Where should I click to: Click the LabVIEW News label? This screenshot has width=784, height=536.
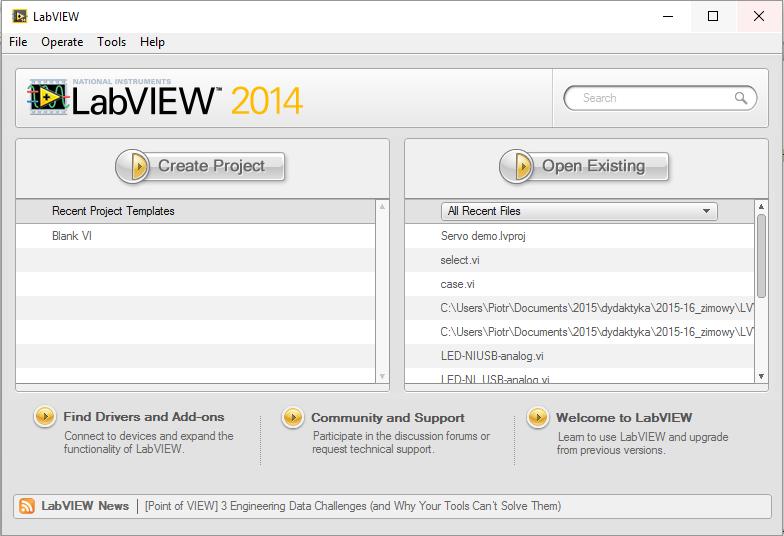pyautogui.click(x=85, y=506)
